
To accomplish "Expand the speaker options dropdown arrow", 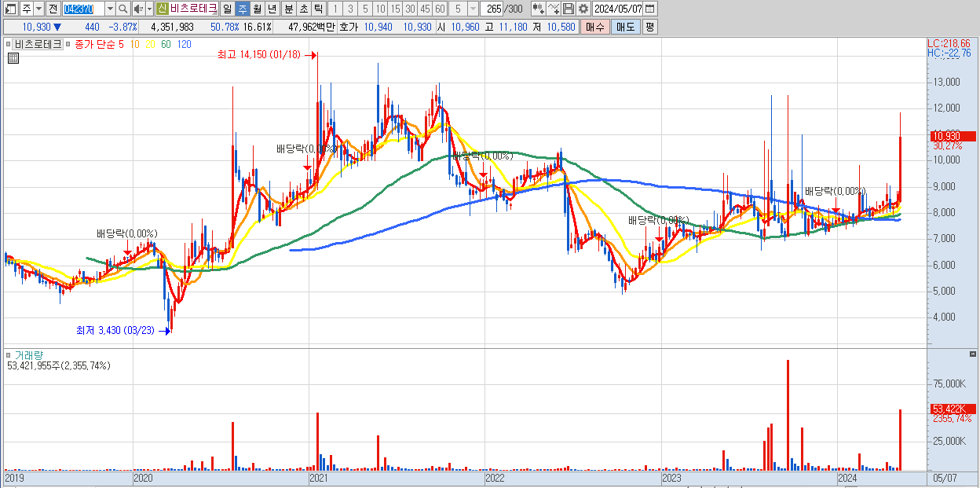I will tap(149, 9).
